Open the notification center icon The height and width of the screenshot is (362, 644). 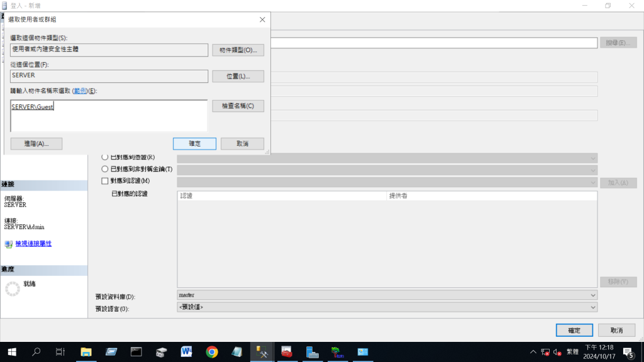tap(628, 352)
